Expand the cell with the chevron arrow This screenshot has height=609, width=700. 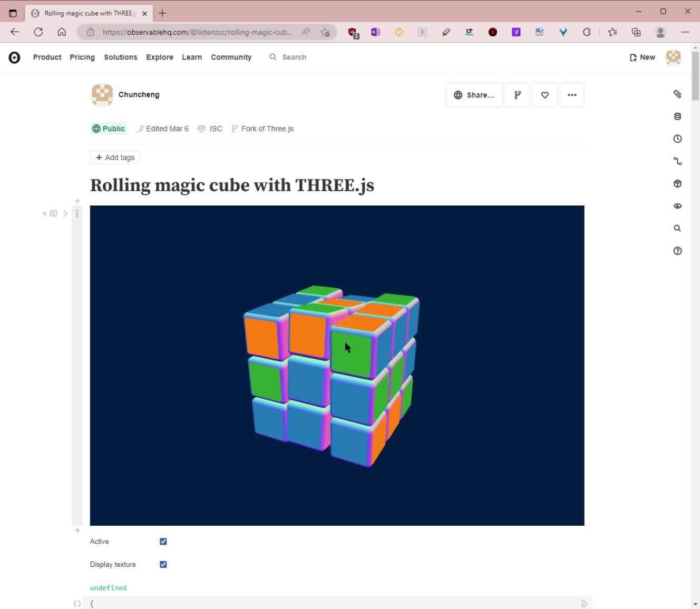65,213
